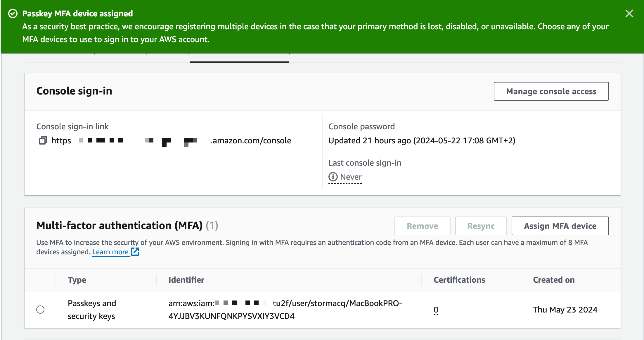
Task: Click the Multi-factor authentication device count
Action: 212,225
